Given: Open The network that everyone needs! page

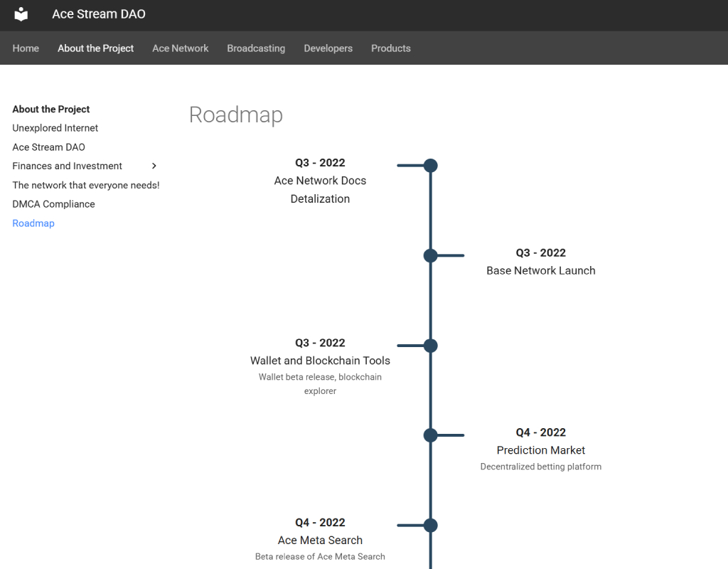Looking at the screenshot, I should point(86,186).
